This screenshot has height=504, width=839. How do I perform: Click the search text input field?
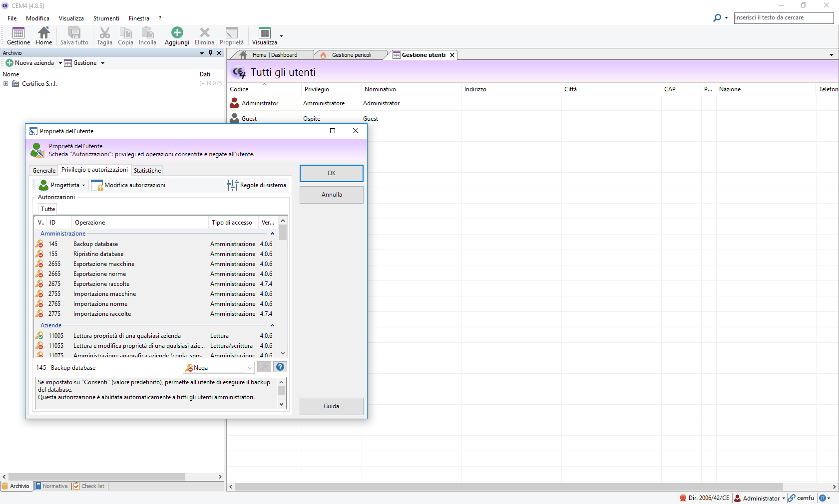[783, 18]
